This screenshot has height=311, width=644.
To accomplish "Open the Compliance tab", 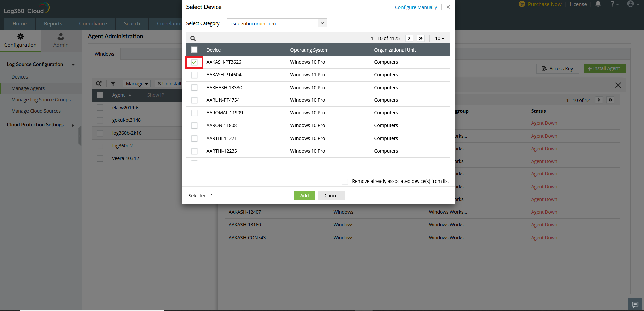I will pos(93,24).
